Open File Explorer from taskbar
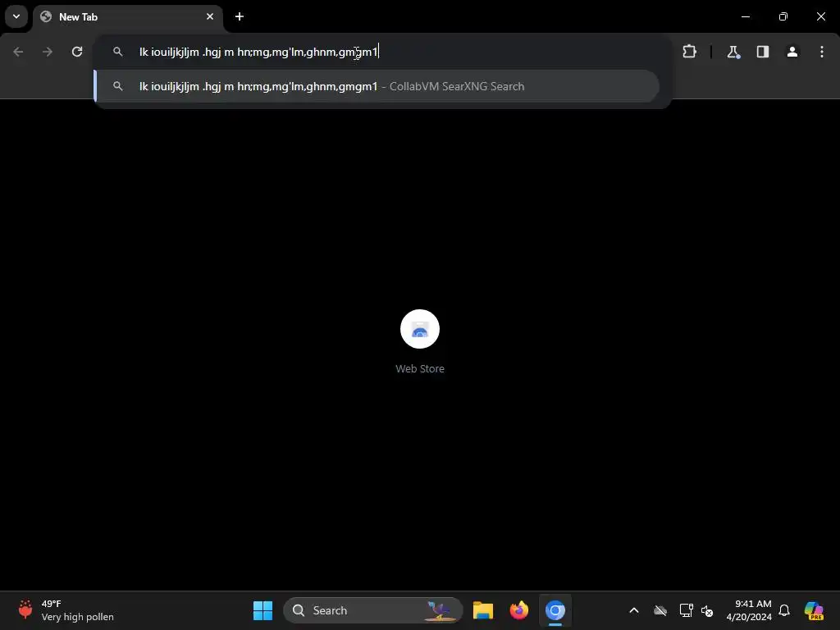The height and width of the screenshot is (630, 840). 482,610
